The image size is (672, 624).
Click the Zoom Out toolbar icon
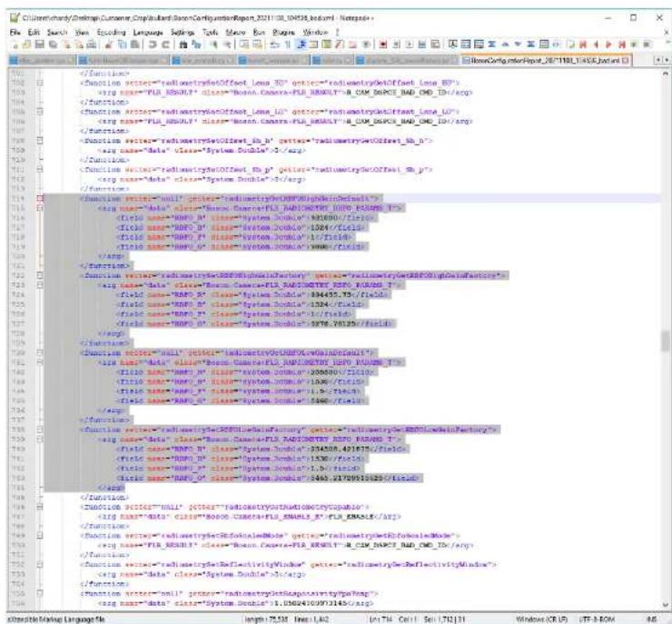pyautogui.click(x=227, y=45)
